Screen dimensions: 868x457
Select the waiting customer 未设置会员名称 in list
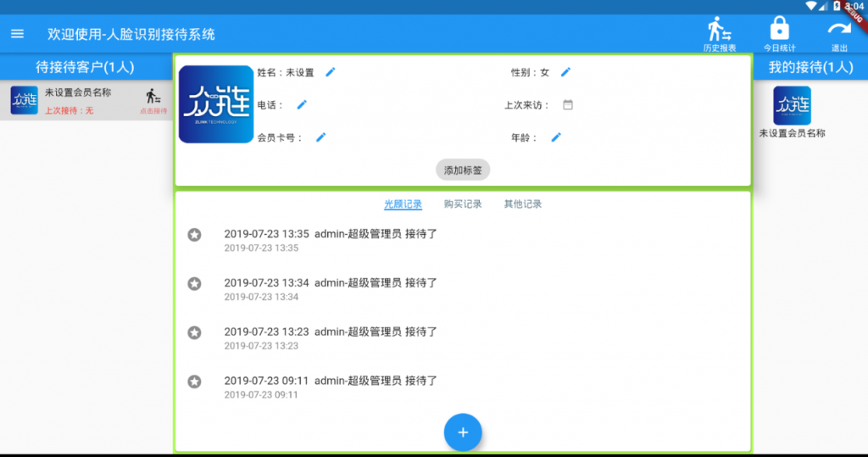tap(76, 100)
